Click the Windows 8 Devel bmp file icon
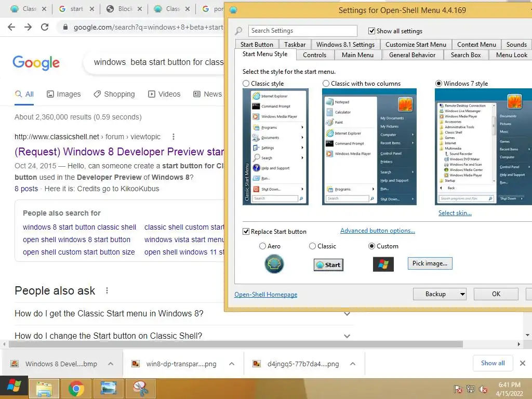Viewport: 532px width, 399px height. click(x=14, y=364)
